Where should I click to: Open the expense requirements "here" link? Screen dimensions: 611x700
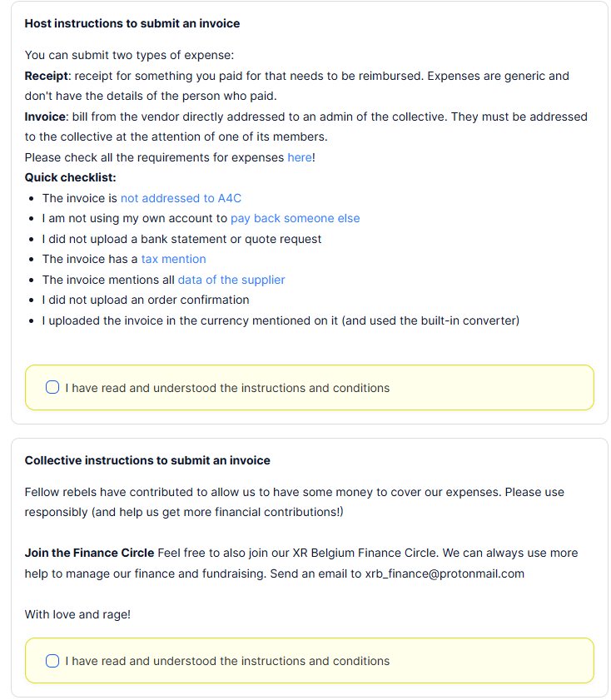pyautogui.click(x=299, y=157)
